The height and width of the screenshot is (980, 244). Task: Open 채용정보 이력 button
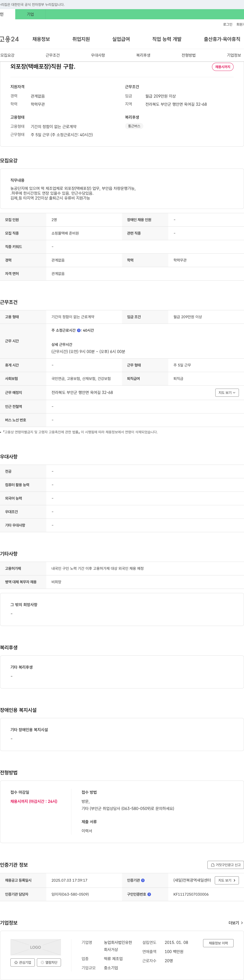click(x=218, y=943)
